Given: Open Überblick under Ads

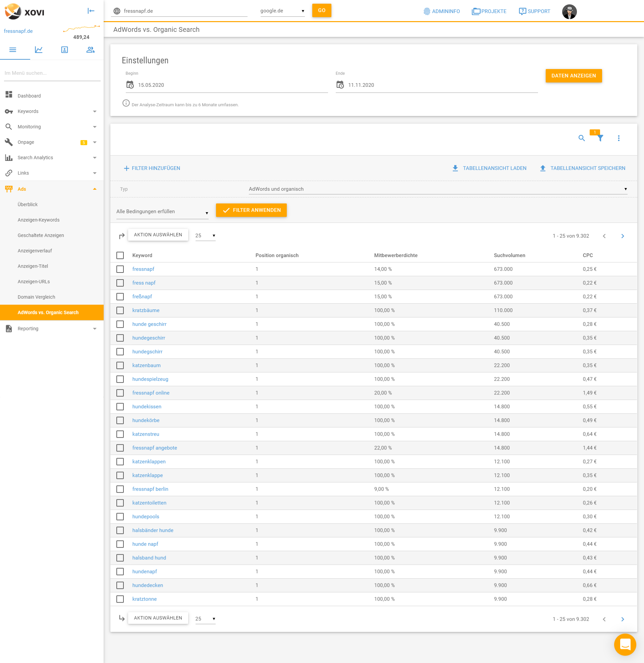Looking at the screenshot, I should 28,204.
